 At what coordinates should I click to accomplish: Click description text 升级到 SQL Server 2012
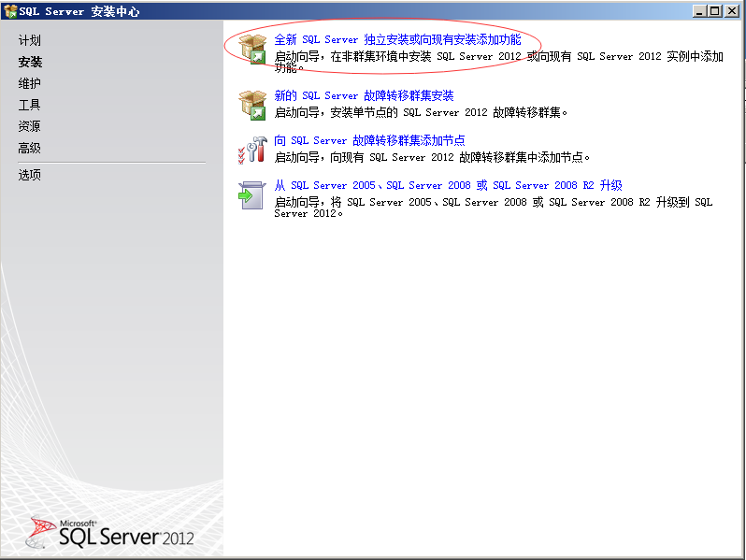(494, 208)
